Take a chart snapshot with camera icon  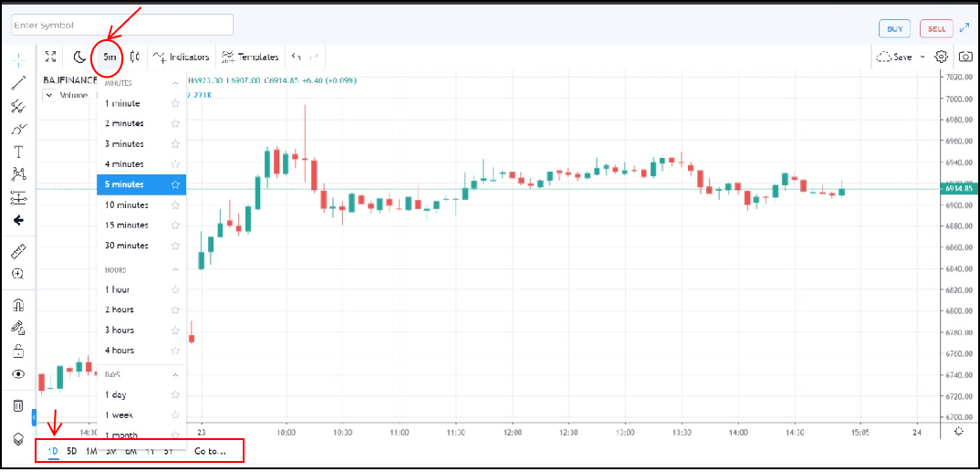coord(965,57)
